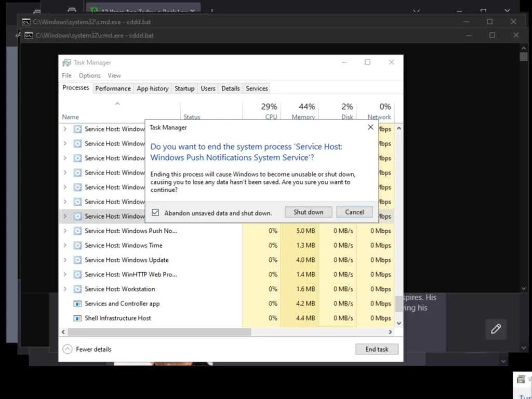Click cmd icon of first xddd.bat window
The height and width of the screenshot is (399, 532).
click(x=26, y=22)
